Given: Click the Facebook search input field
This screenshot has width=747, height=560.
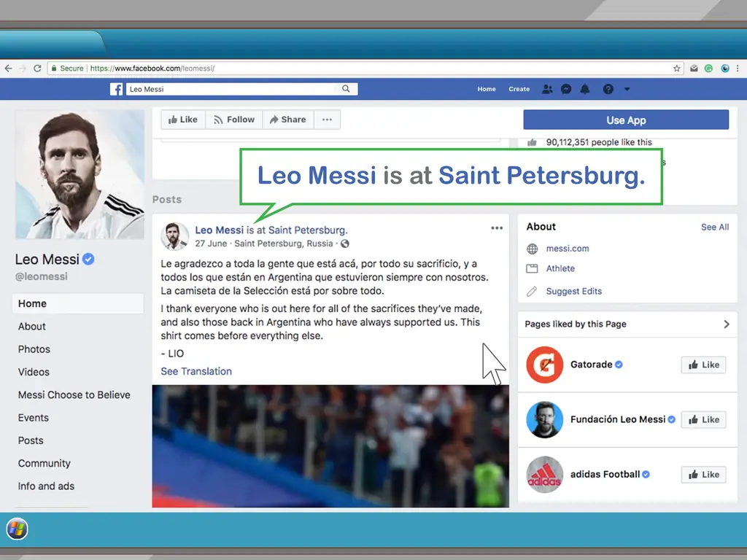Looking at the screenshot, I should coord(233,89).
